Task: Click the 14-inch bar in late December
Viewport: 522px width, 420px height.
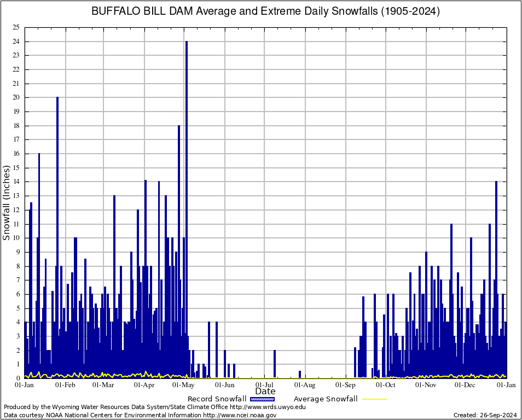Action: (x=496, y=273)
